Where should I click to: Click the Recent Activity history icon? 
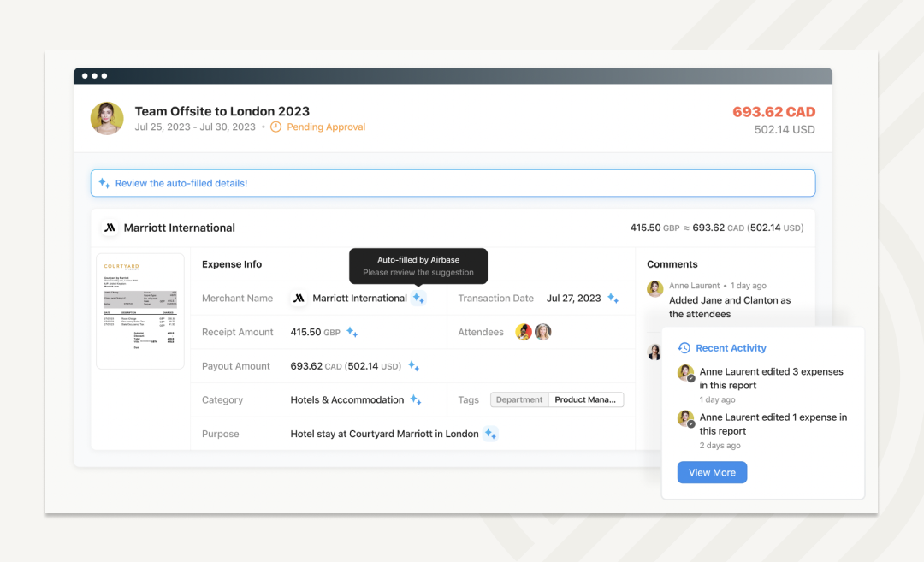pos(684,348)
